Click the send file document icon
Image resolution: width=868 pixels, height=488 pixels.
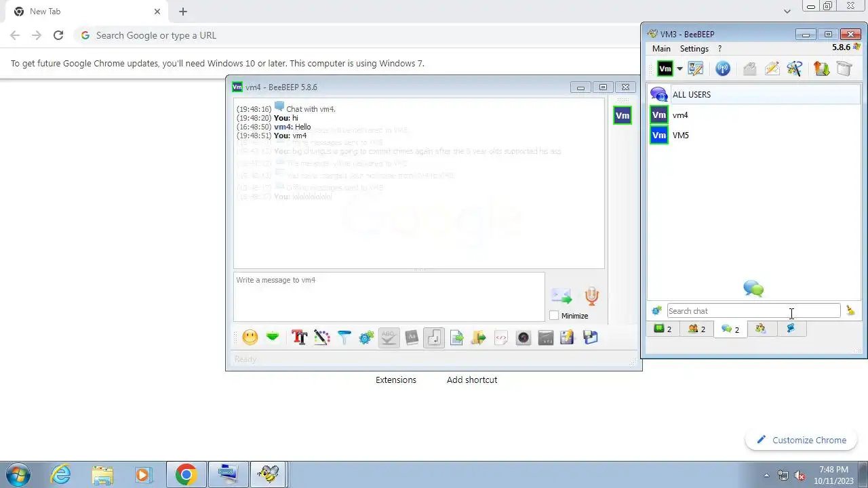[x=456, y=337]
